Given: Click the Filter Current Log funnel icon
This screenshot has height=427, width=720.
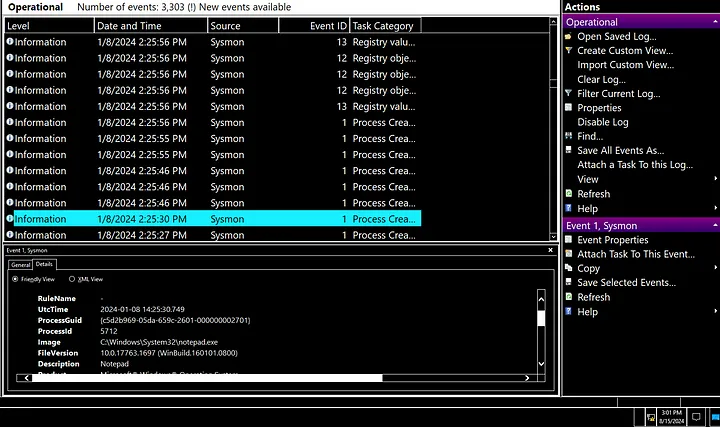Looking at the screenshot, I should coord(568,93).
